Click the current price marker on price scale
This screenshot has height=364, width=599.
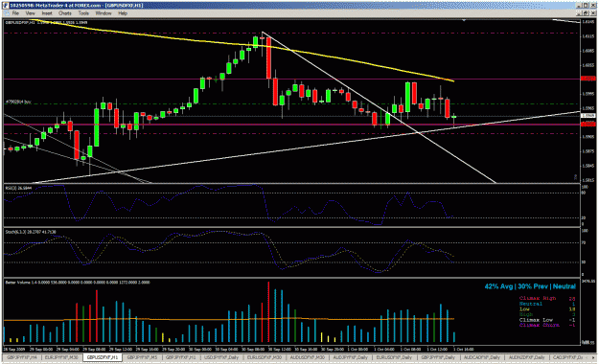click(x=587, y=115)
